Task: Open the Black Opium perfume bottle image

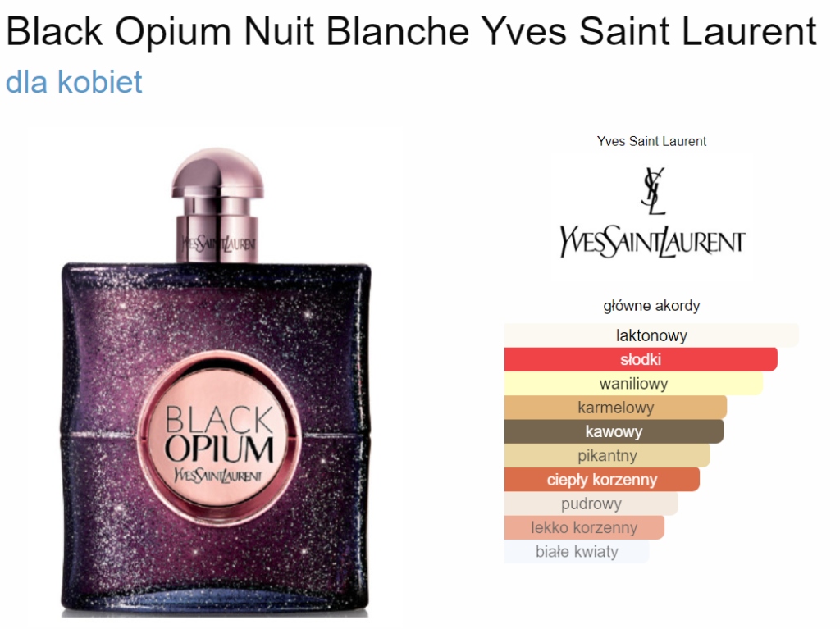Action: pyautogui.click(x=216, y=382)
